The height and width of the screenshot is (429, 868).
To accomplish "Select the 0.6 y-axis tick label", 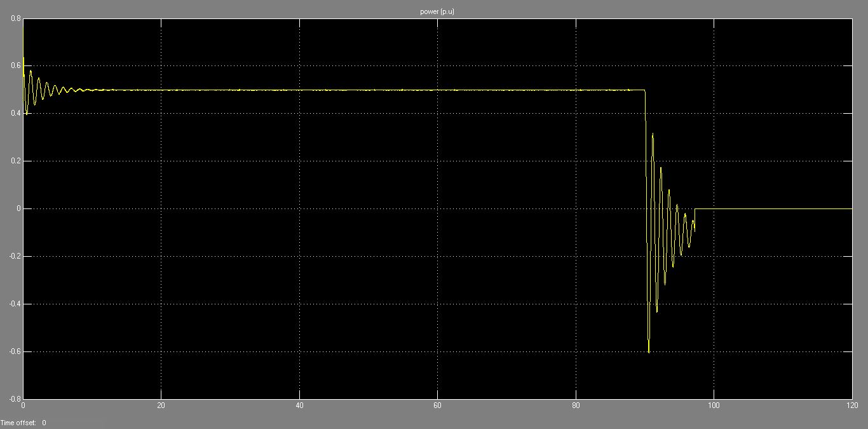I will [x=15, y=66].
